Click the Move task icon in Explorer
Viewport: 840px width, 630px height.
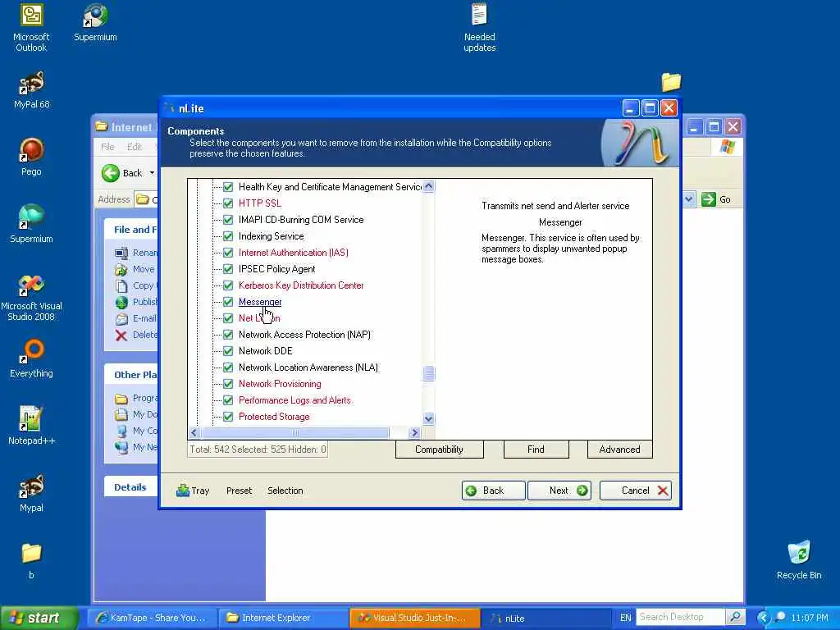coord(121,269)
